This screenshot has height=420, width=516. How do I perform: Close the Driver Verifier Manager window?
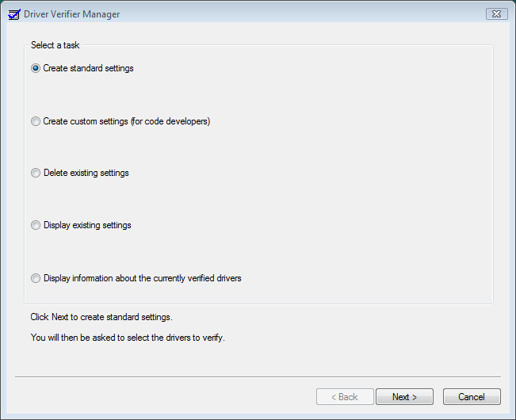[497, 13]
